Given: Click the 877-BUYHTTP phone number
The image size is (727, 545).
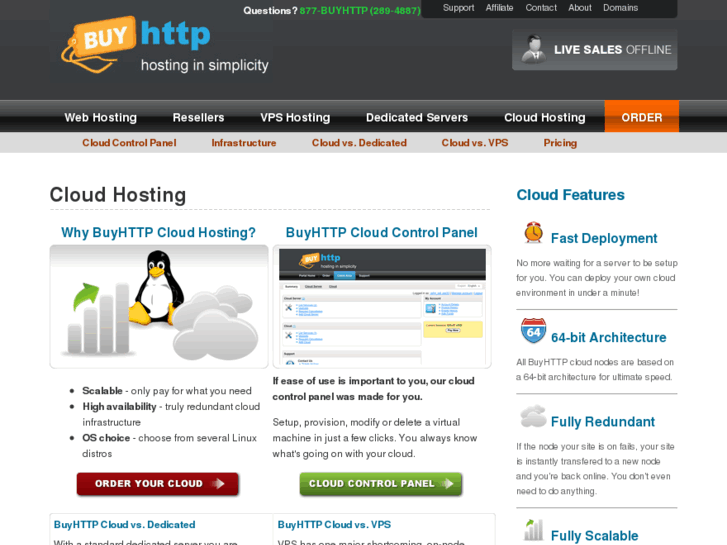Looking at the screenshot, I should click(360, 11).
